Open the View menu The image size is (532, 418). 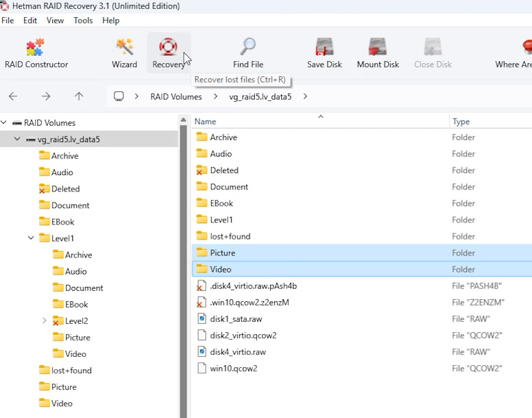[x=55, y=21]
